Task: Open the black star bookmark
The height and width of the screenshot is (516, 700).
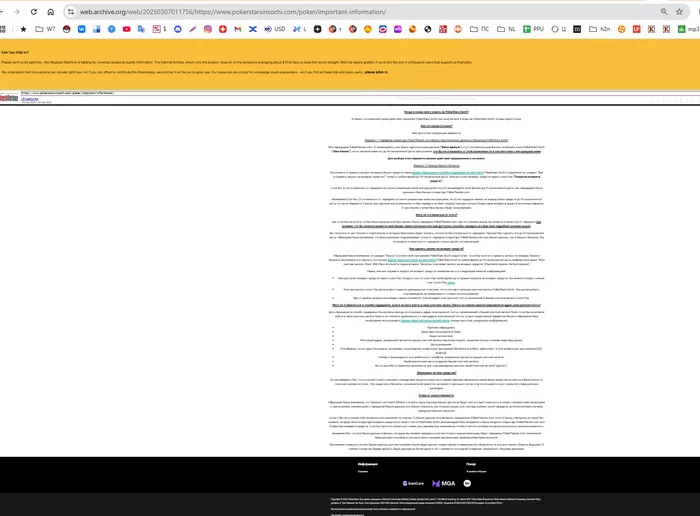Action: 23,29
